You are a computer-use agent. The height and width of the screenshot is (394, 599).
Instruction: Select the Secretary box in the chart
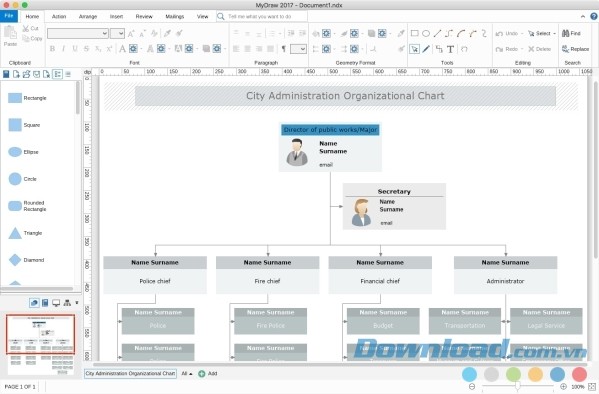tap(394, 206)
